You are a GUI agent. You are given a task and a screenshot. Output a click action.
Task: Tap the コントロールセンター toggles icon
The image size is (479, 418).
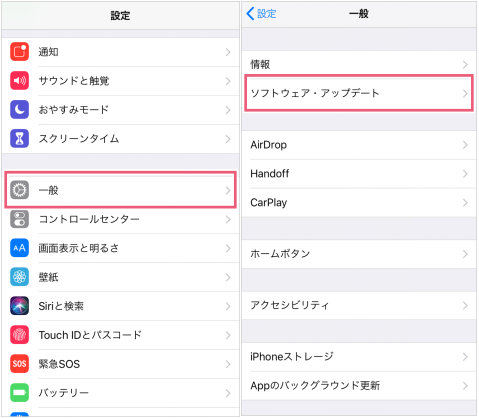click(19, 219)
